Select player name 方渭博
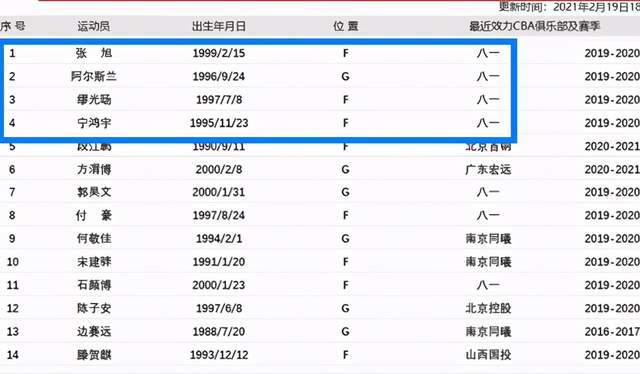Screen dimensions: 640x374 94,169
